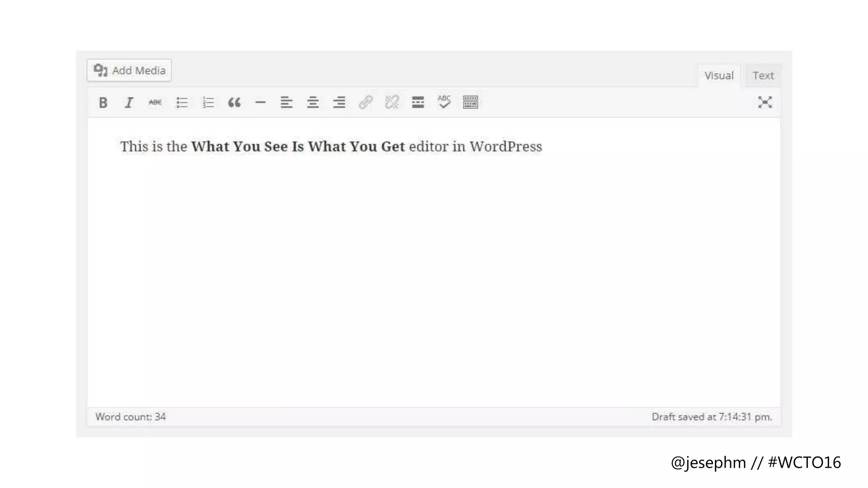Toggle bold formatting in the editor toolbar
The height and width of the screenshot is (488, 868).
pos(103,103)
